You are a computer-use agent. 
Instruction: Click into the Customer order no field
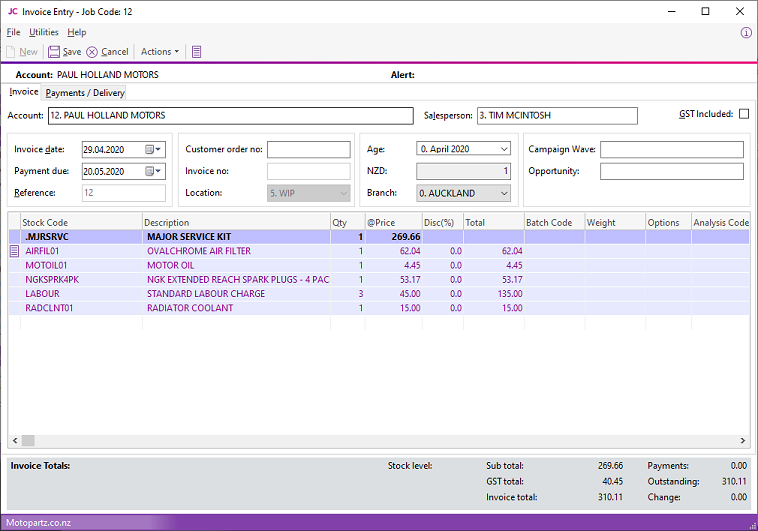pos(308,149)
